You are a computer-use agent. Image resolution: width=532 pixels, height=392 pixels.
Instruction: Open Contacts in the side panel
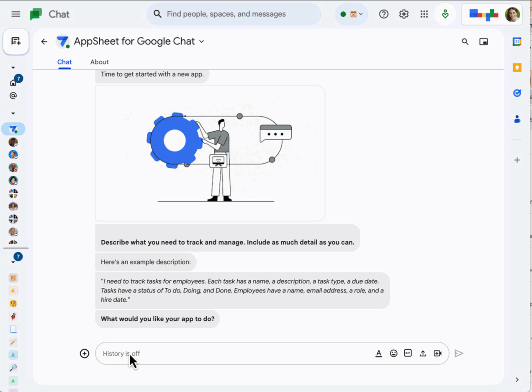click(x=517, y=119)
